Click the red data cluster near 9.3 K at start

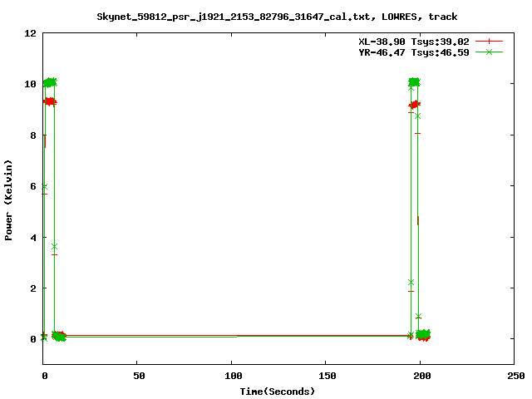(50, 101)
